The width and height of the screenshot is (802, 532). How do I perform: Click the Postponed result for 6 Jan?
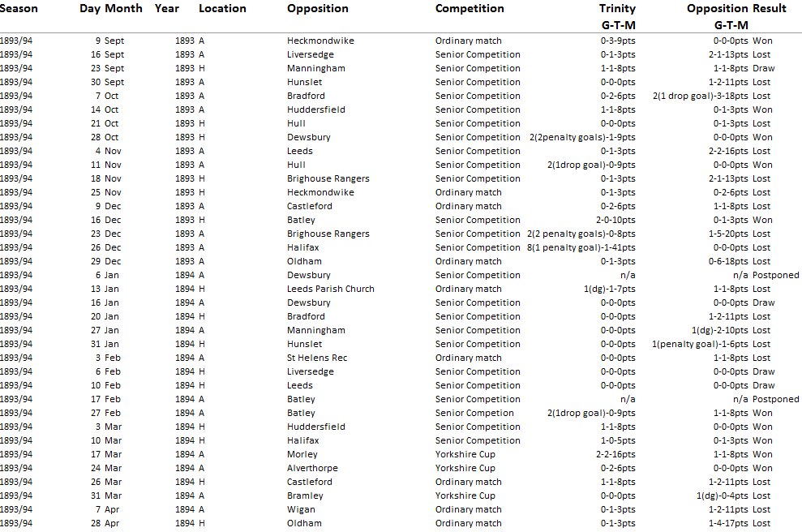(x=776, y=275)
